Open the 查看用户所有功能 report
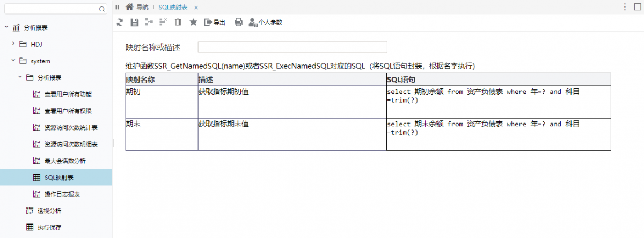Viewport: 644px width, 238px height. pos(68,94)
